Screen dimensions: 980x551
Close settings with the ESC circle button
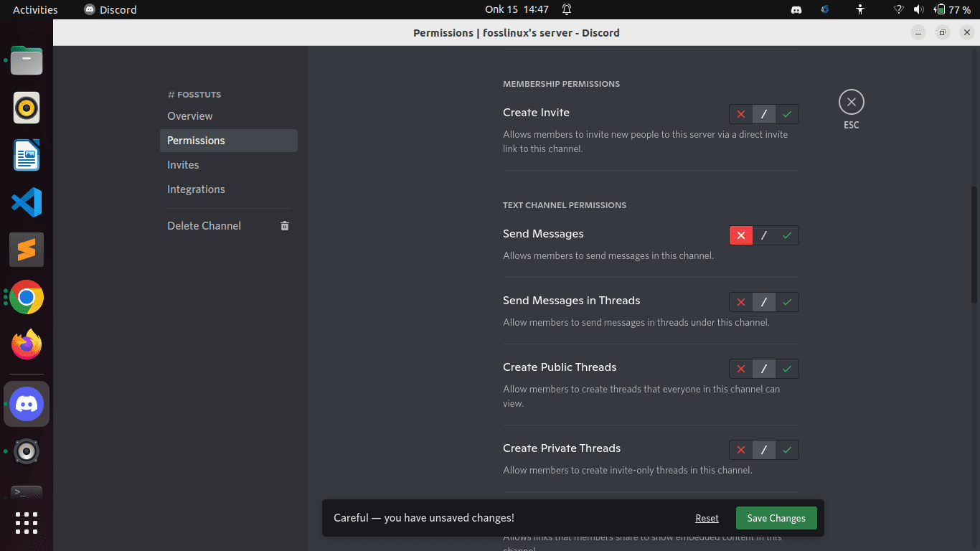[852, 102]
